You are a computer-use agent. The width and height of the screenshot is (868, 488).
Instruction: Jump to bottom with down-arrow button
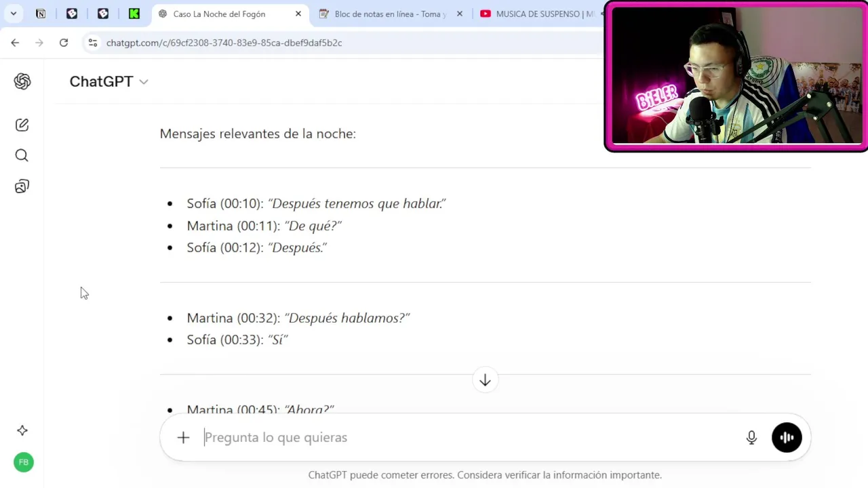point(485,380)
